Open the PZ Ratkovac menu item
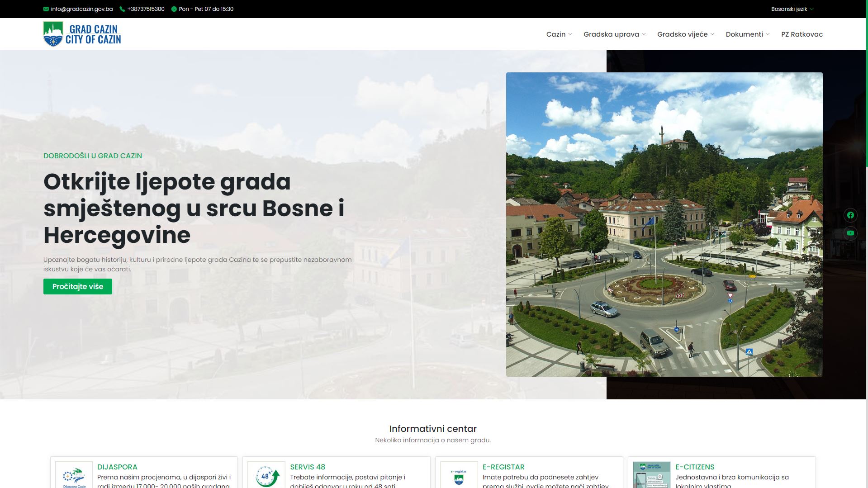Screen dimensions: 868x488 802,34
